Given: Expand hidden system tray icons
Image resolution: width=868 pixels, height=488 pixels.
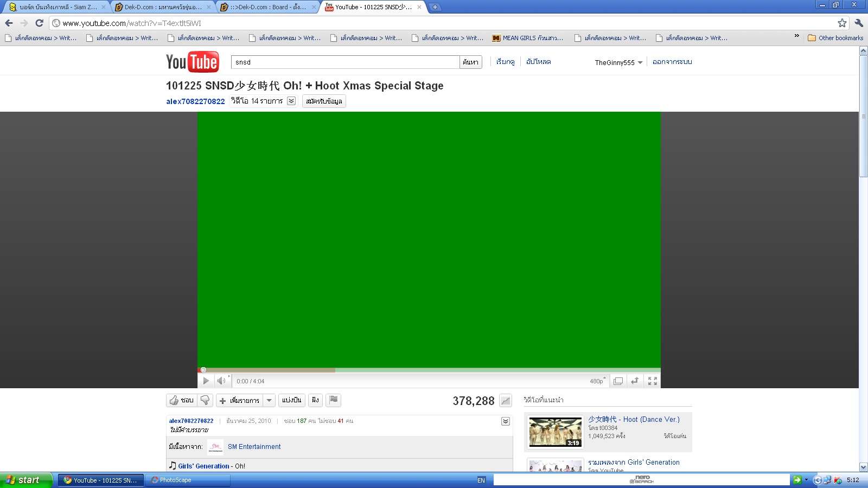Looking at the screenshot, I should [x=818, y=480].
